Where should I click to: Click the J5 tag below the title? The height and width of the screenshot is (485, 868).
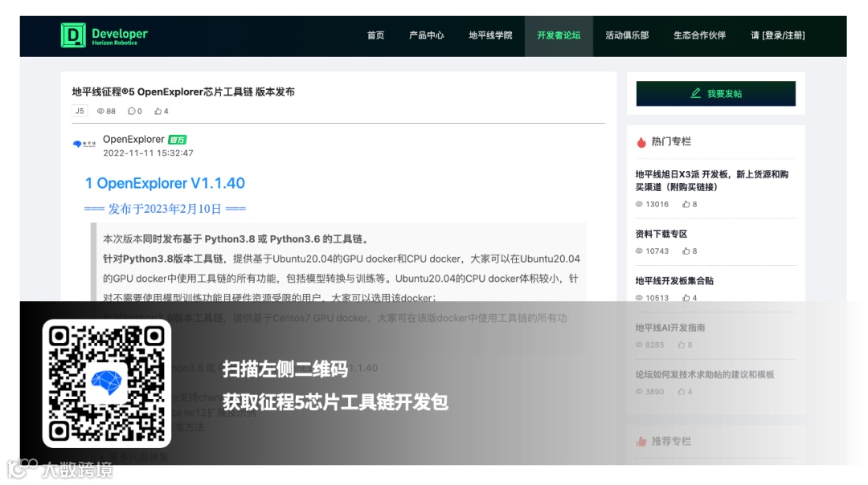80,111
